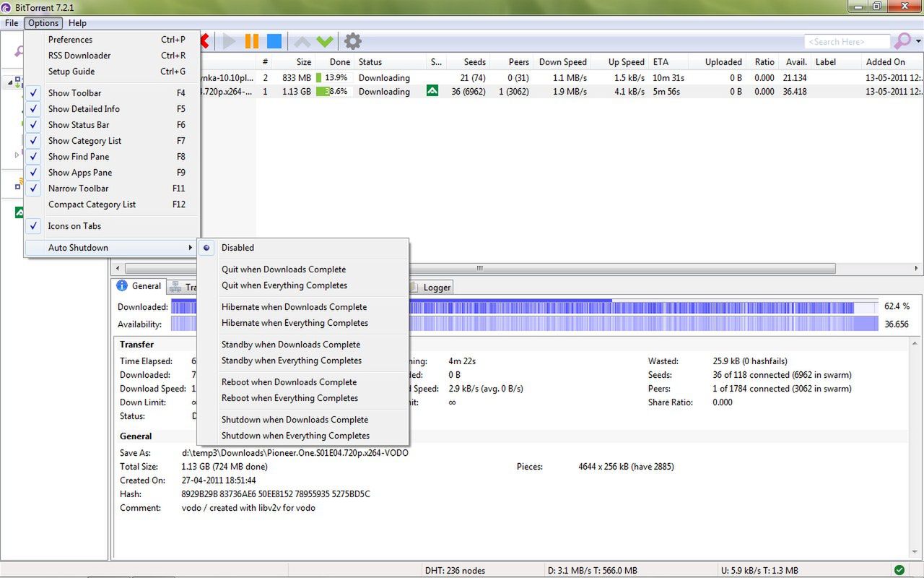This screenshot has height=578, width=924.
Task: Open the dropdown arrow beside the search magnifier
Action: tap(918, 41)
